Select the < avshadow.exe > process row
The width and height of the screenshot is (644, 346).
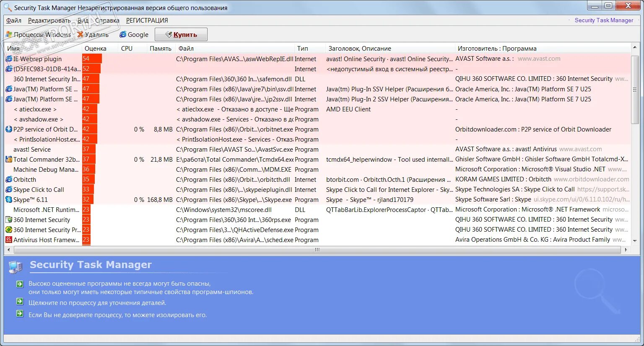click(318, 119)
